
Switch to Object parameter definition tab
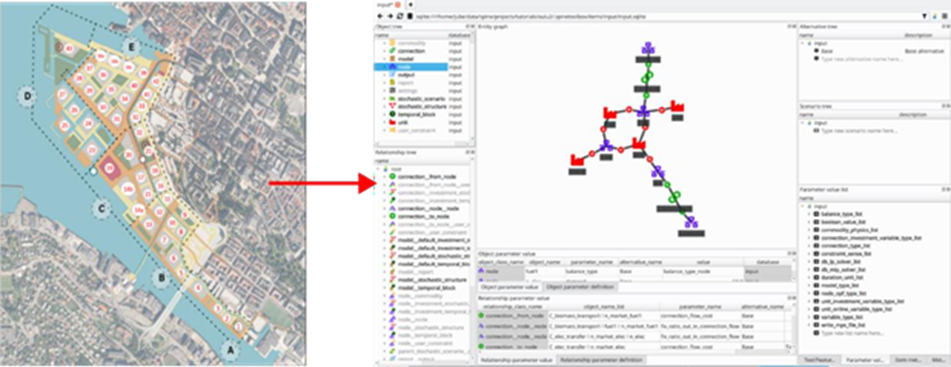580,286
